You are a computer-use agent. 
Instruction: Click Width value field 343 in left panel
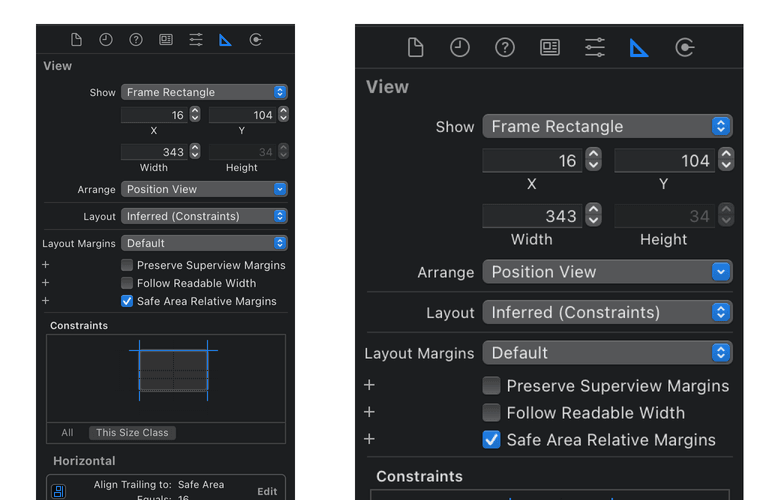pos(155,152)
